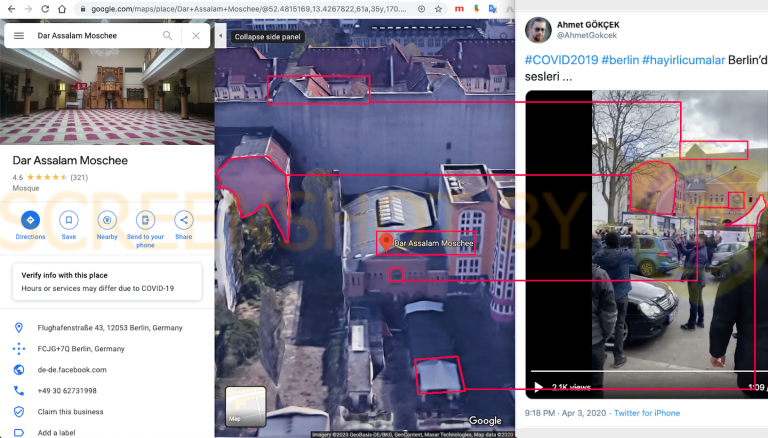Open Ahmet GÖKÇEK's profile picture
The image size is (768, 438).
point(538,30)
